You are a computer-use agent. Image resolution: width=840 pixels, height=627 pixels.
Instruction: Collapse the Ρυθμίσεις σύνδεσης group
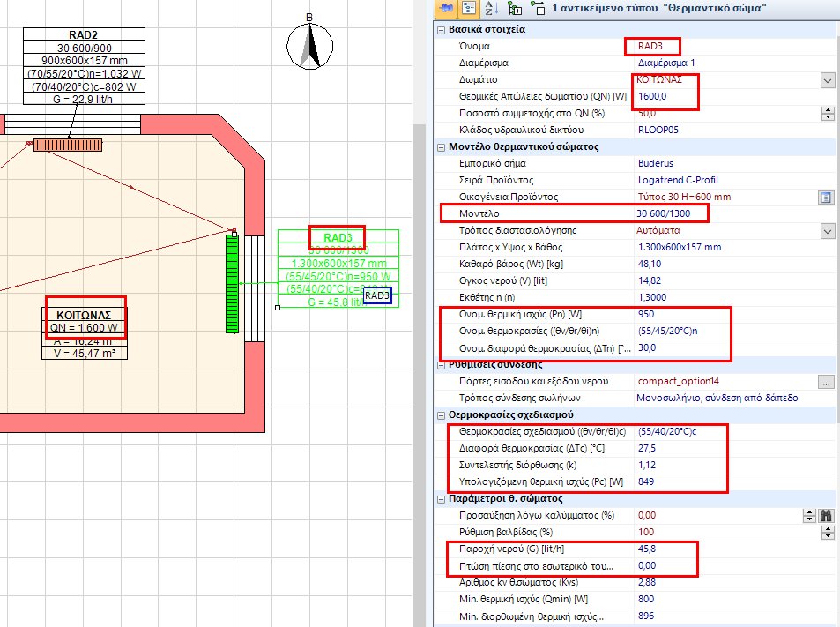[441, 365]
